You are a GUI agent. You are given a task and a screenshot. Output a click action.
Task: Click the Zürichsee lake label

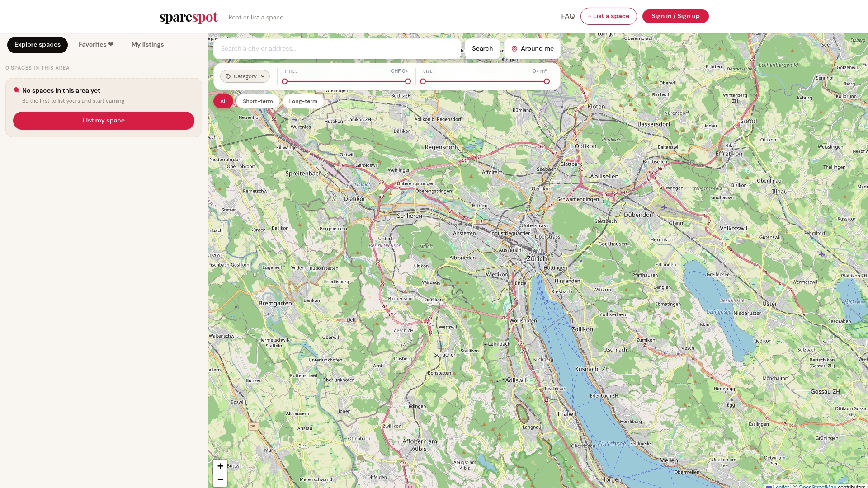pos(612,444)
